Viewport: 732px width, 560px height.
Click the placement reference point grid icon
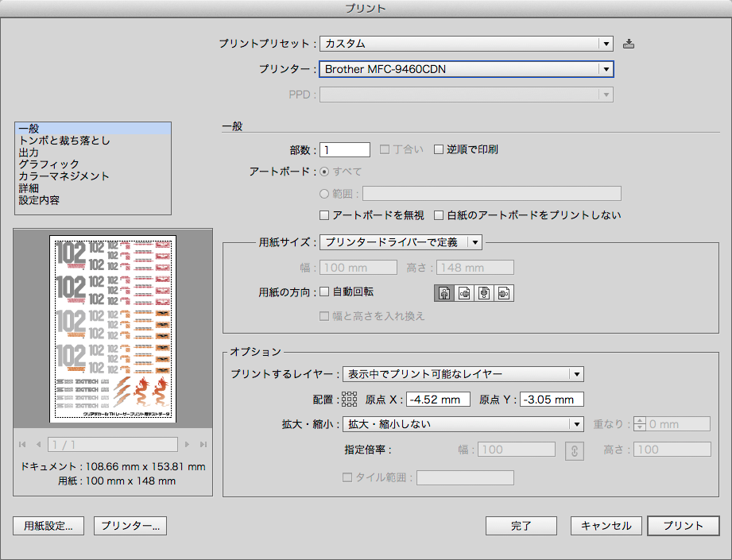coord(350,399)
